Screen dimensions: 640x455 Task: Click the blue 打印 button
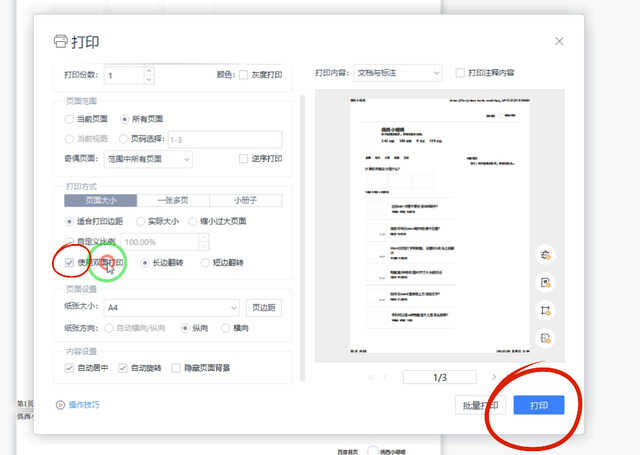tap(539, 405)
